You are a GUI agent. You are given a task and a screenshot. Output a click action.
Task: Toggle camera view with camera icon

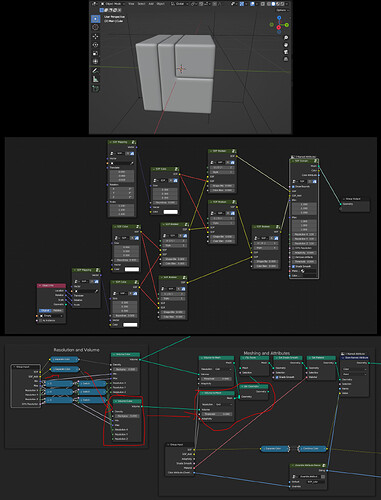pyautogui.click(x=286, y=52)
